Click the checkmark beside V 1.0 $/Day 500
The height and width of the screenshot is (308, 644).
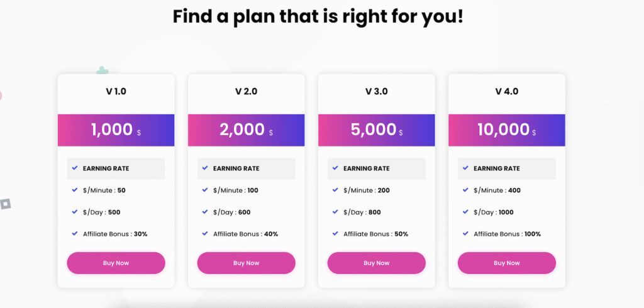coord(75,212)
